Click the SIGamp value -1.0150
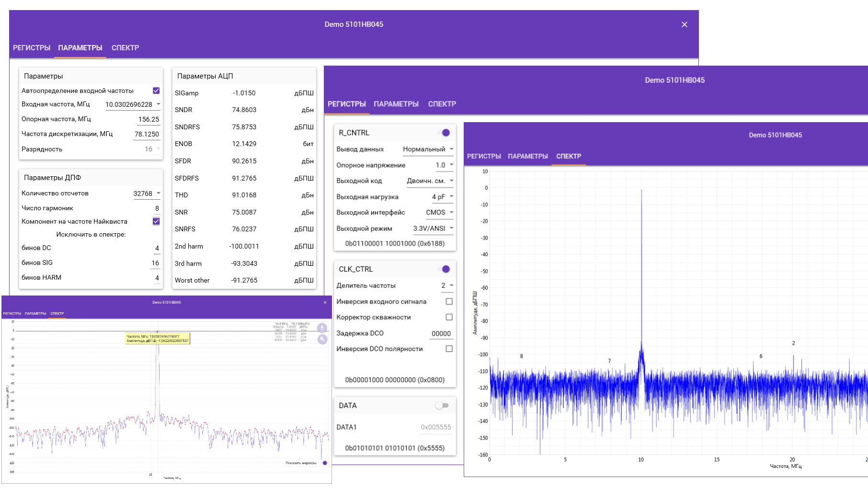 click(244, 93)
